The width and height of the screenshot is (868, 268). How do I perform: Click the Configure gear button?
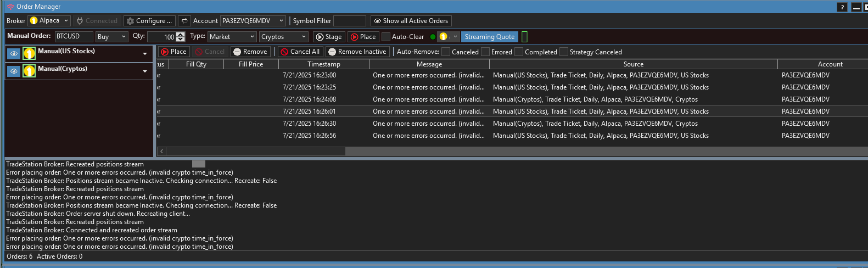pos(149,21)
